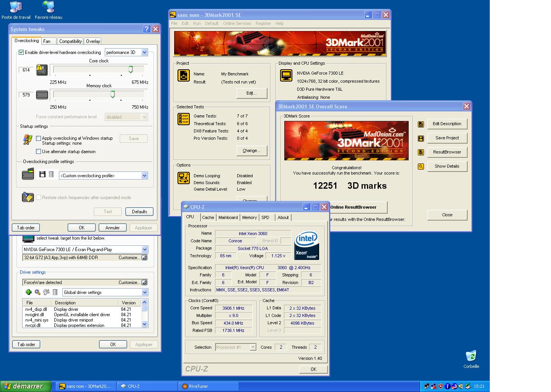Switch to the Overlay tab
The width and height of the screenshot is (551, 392).
[x=93, y=41]
